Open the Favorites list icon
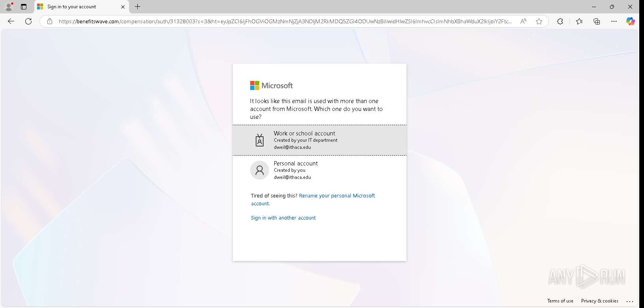Viewport: 644px width, 308px height. pyautogui.click(x=579, y=21)
